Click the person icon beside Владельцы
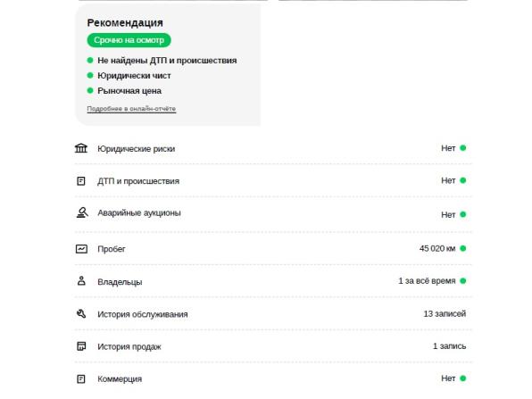This screenshot has width=532, height=399. (81, 281)
